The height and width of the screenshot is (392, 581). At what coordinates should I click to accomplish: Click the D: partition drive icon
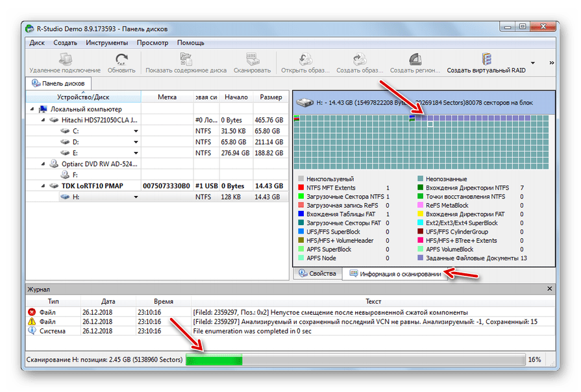[65, 142]
